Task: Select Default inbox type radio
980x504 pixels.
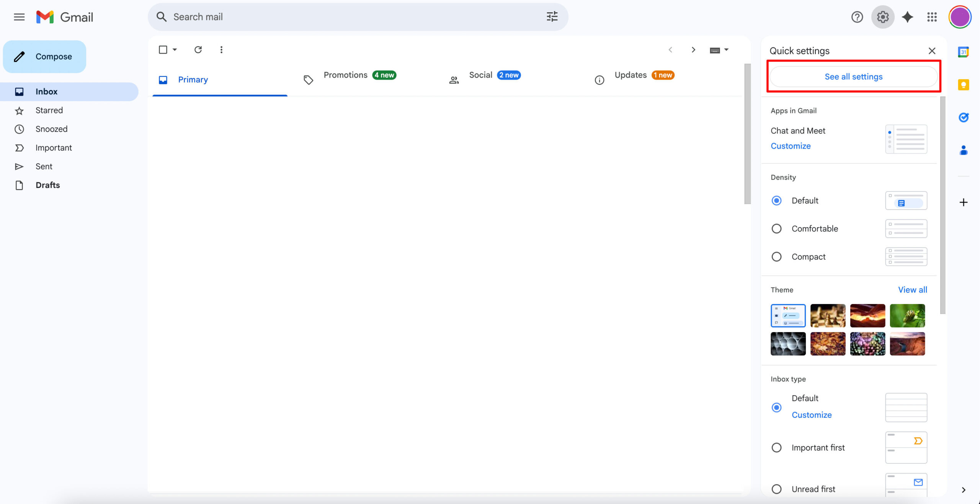Action: point(776,407)
